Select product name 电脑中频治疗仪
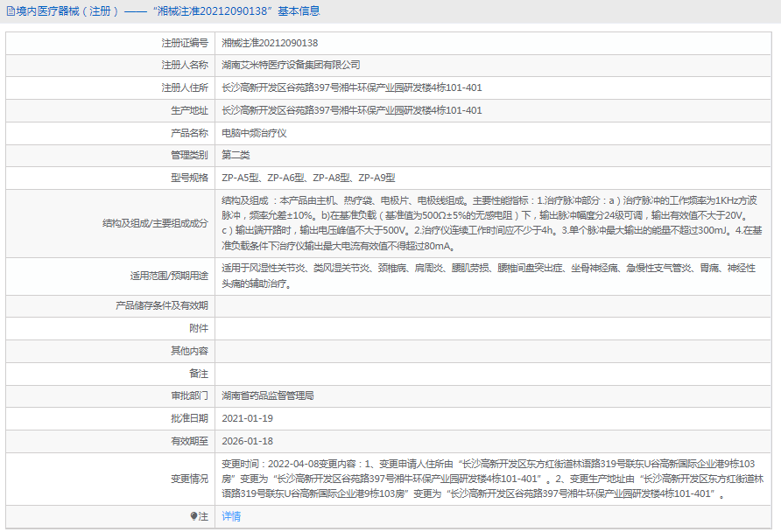 click(x=254, y=133)
